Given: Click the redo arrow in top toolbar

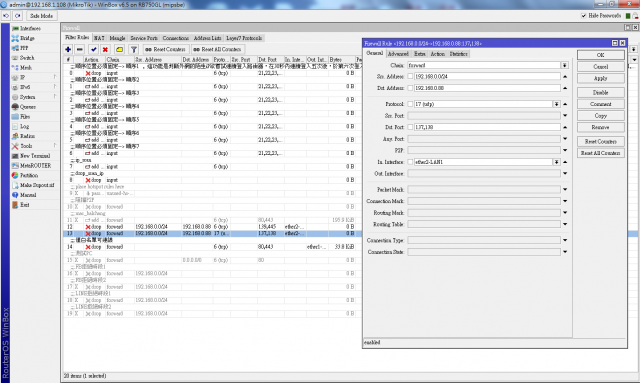Looking at the screenshot, I should point(18,16).
